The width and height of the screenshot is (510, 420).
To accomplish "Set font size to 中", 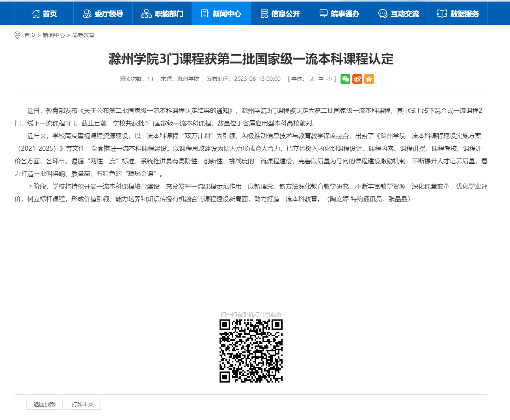I will pos(321,79).
